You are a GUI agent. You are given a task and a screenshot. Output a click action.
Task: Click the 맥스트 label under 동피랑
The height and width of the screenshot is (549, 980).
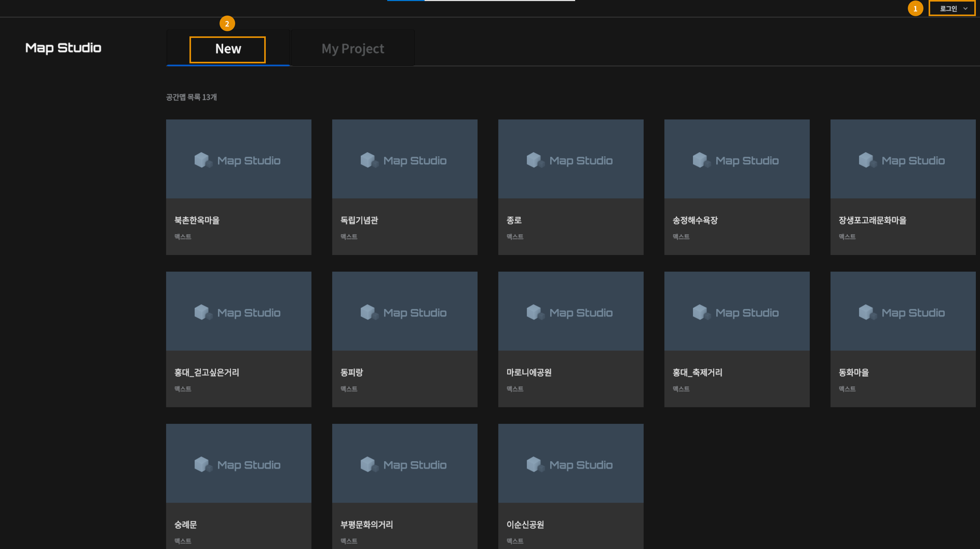pos(349,389)
